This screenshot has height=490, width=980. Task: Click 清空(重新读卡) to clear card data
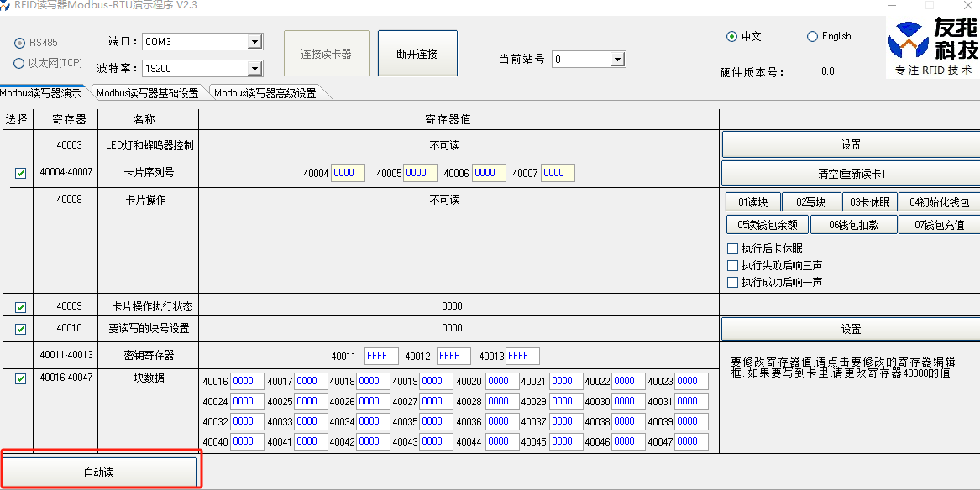[850, 173]
